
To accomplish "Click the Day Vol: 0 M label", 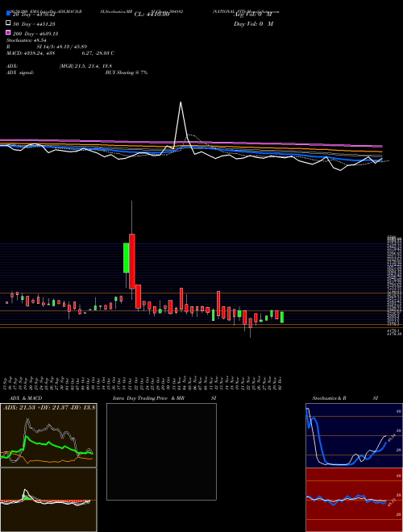I will tap(253, 23).
